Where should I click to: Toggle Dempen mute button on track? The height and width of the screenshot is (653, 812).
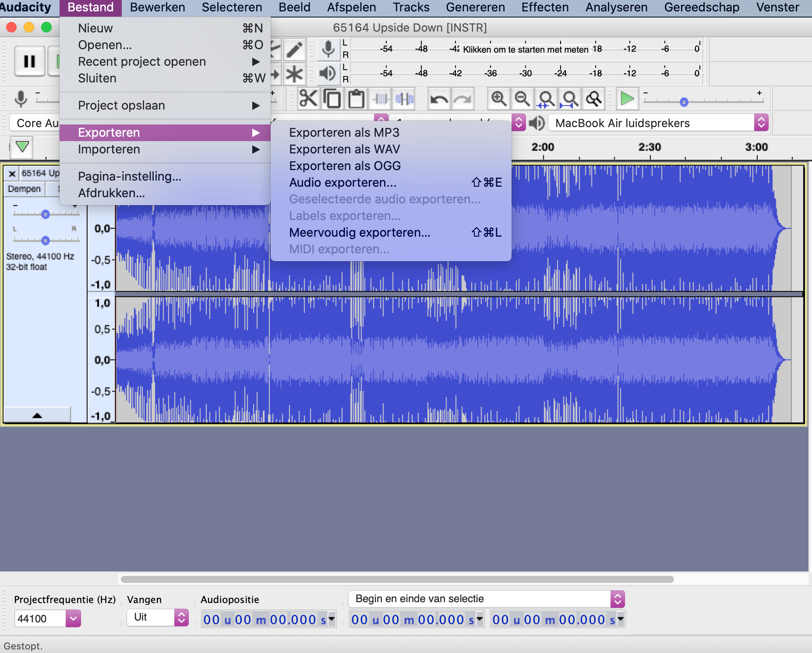[24, 189]
